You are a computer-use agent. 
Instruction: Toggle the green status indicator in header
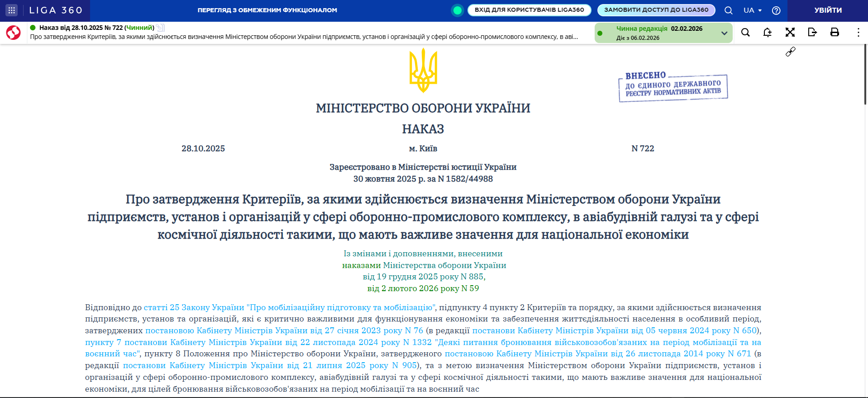coord(458,10)
